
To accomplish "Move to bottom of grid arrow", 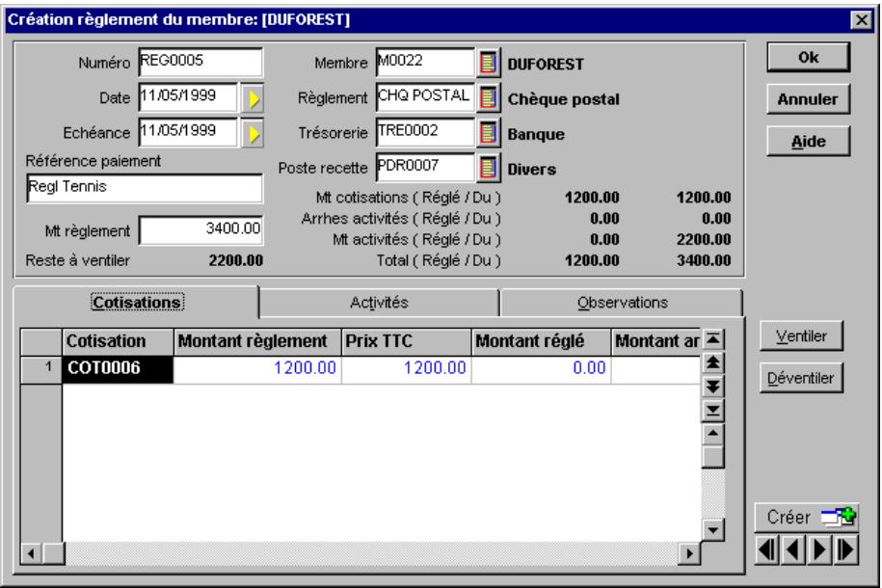I will pyautogui.click(x=712, y=411).
